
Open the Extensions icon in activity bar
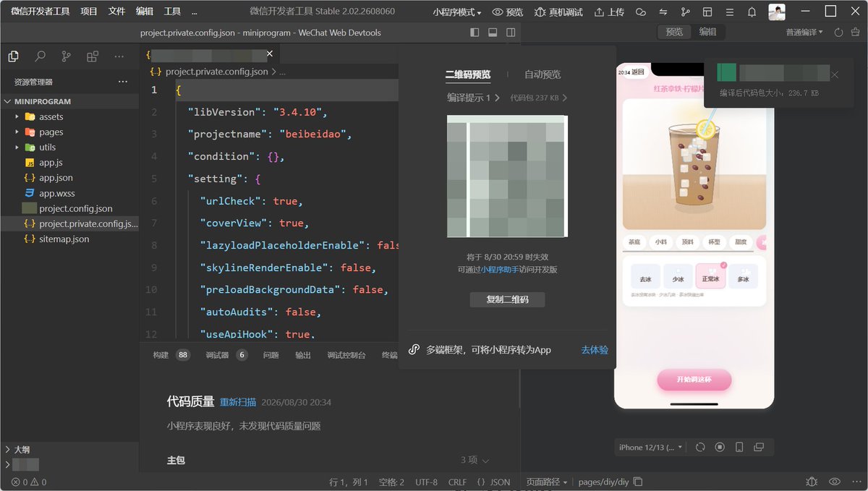(93, 56)
